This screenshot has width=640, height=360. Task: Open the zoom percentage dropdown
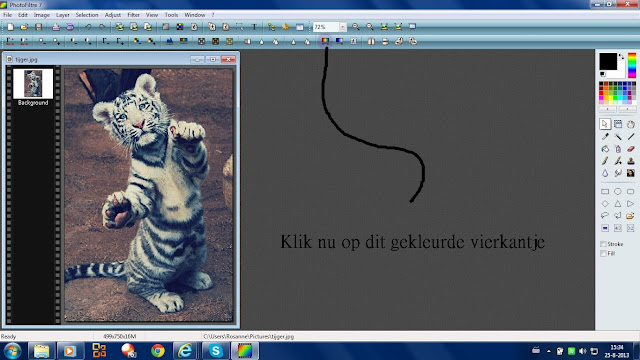[x=343, y=27]
